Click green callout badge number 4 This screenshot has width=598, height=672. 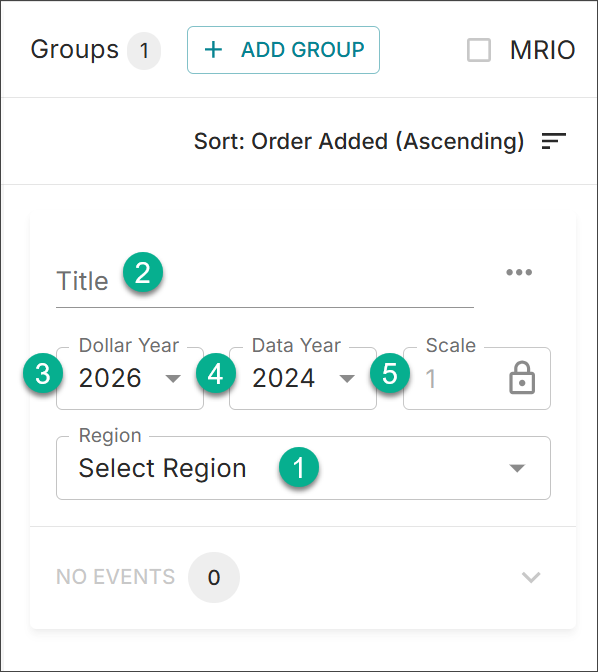click(216, 373)
